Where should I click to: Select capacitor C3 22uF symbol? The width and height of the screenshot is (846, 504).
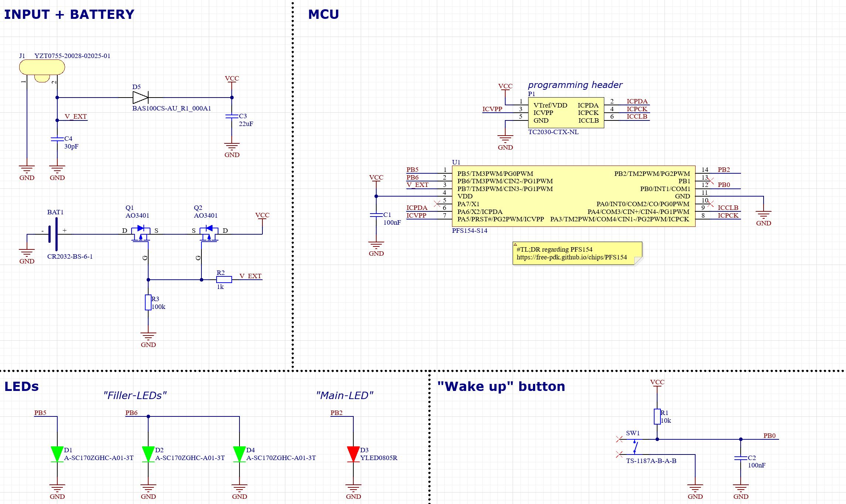pos(232,116)
